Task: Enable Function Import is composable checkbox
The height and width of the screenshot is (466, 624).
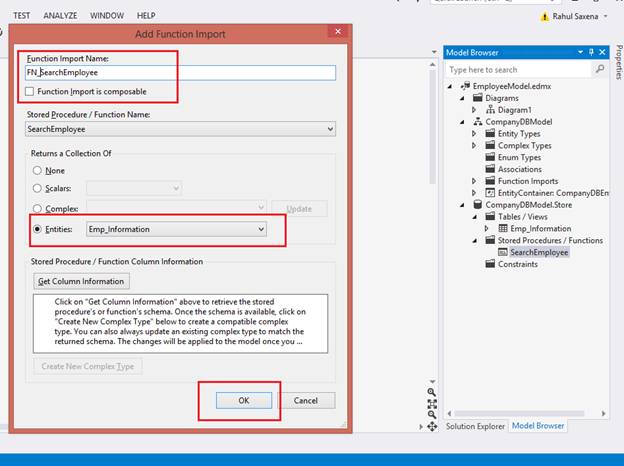Action: click(29, 92)
